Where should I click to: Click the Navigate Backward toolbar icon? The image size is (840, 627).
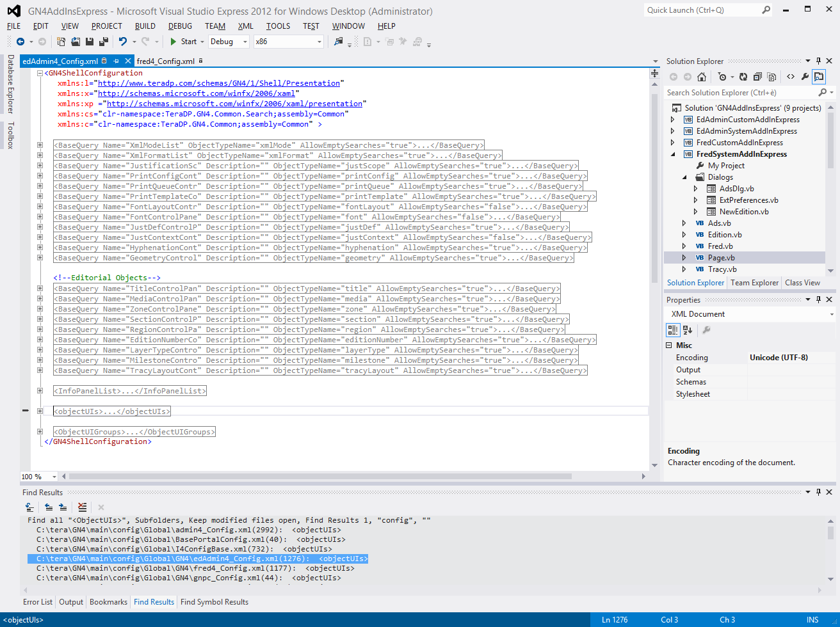click(20, 42)
